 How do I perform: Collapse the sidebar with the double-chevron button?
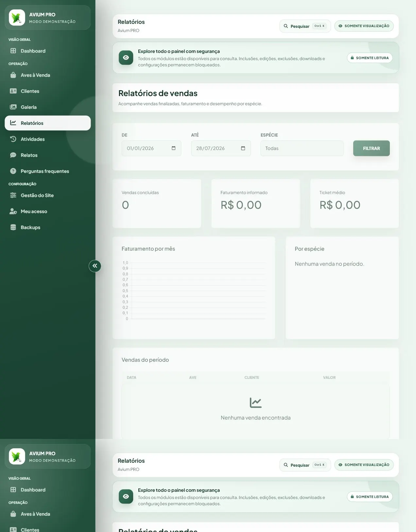pyautogui.click(x=95, y=266)
